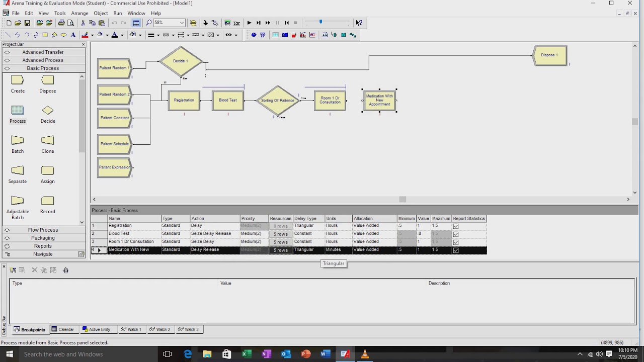This screenshot has width=644, height=362.
Task: Open the Reports panel in Project Bar
Action: (43, 246)
